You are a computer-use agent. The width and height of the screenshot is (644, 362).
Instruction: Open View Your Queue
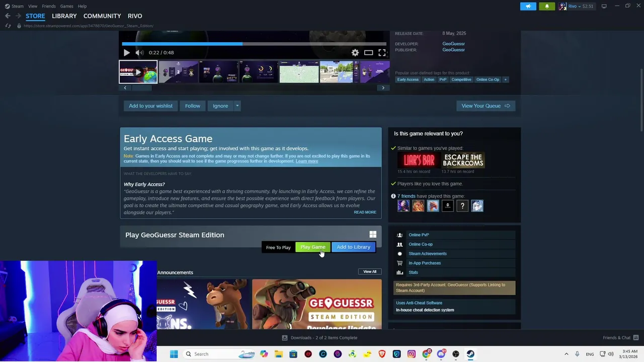point(486,106)
